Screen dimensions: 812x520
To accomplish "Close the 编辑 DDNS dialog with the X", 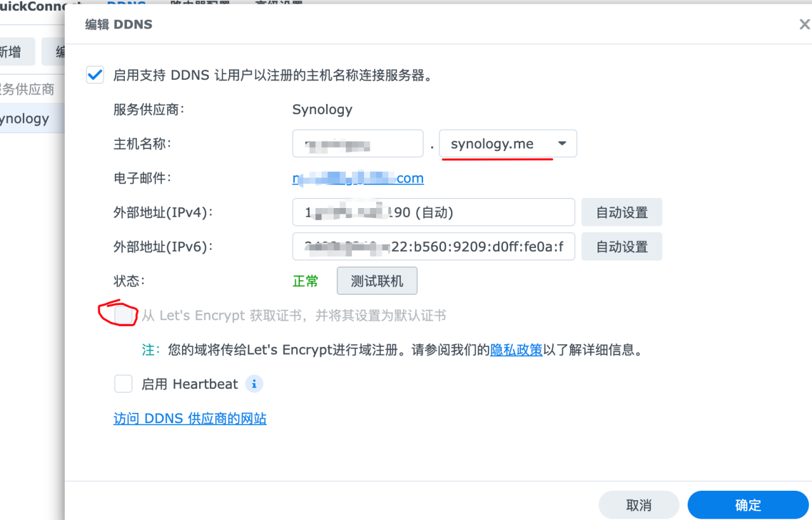I will coord(804,24).
